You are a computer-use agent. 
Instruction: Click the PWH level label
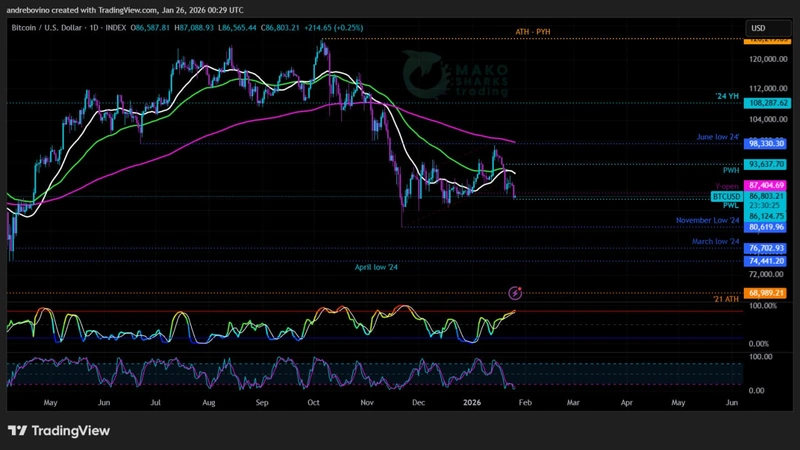click(x=731, y=170)
